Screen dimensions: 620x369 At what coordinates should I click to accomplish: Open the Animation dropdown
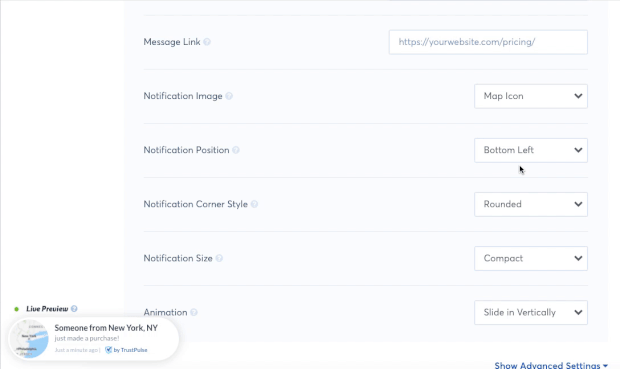pos(531,312)
